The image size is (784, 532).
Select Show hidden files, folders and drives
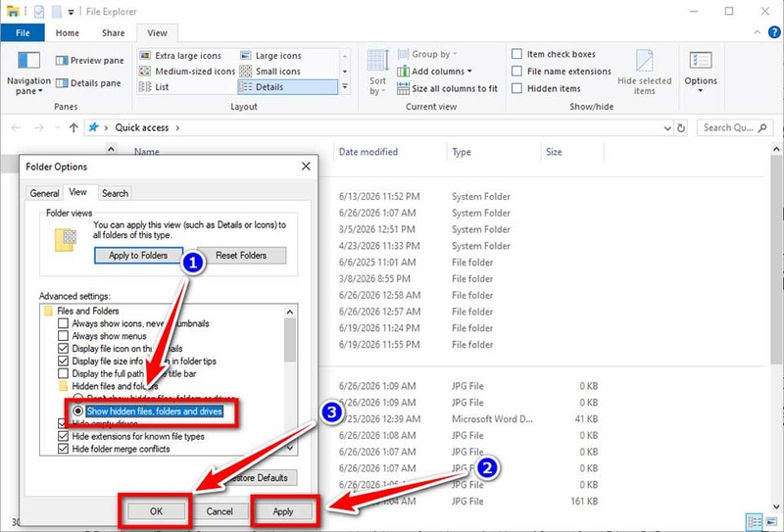(78, 411)
